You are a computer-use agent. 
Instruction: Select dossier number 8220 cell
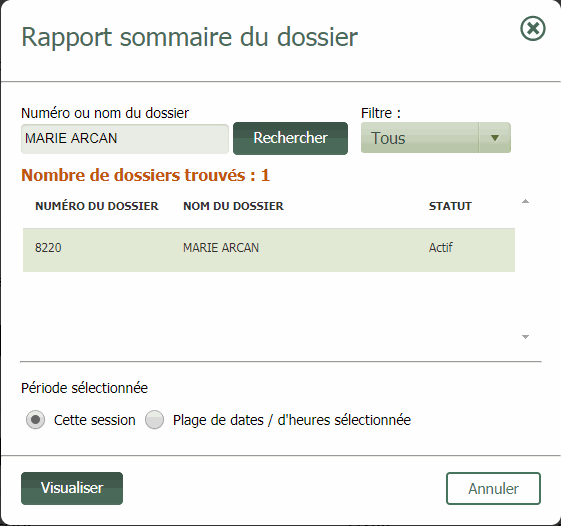48,248
